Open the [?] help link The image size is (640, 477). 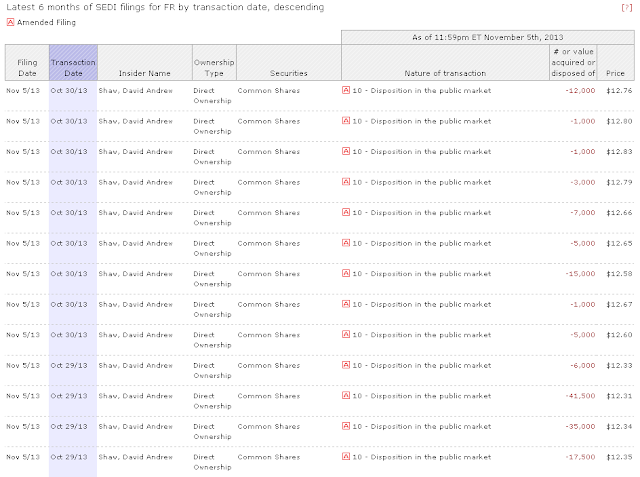(x=626, y=8)
